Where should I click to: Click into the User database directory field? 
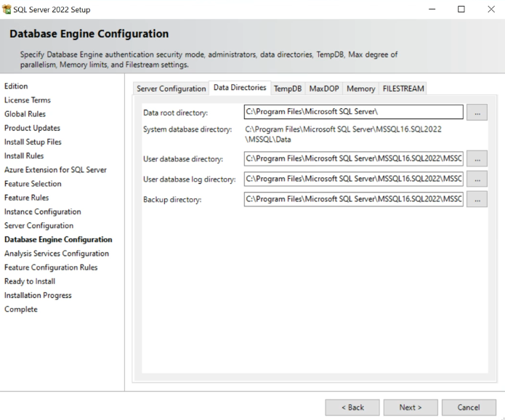click(x=354, y=159)
